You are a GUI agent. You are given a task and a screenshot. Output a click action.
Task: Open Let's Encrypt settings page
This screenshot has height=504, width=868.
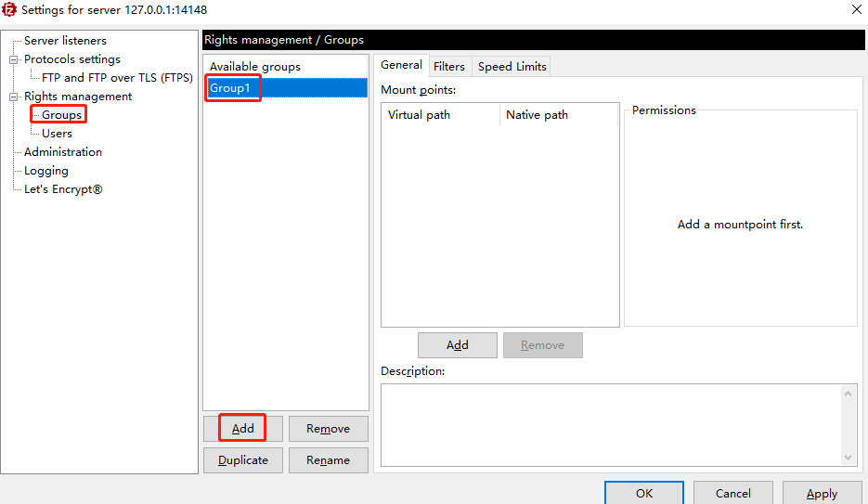point(63,189)
